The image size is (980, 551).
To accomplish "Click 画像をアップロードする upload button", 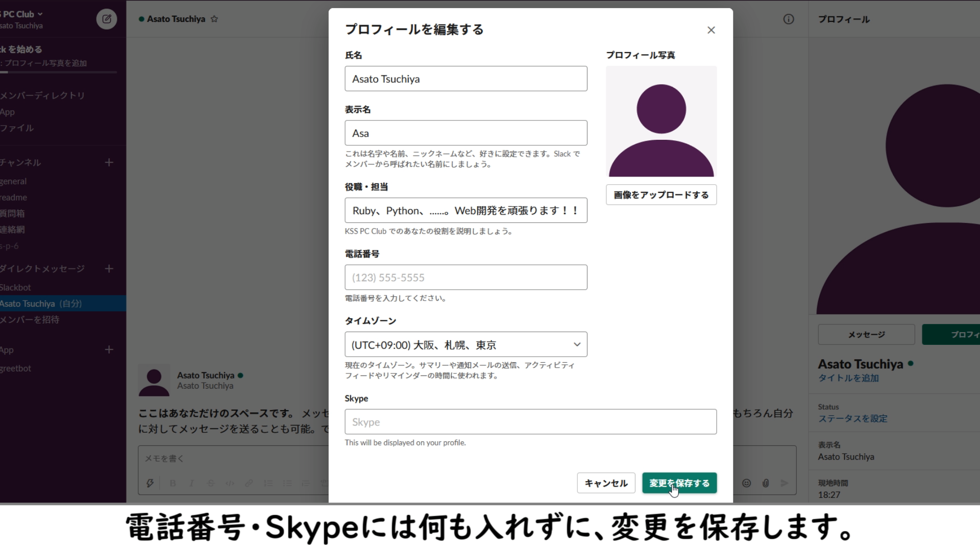I will pos(661,195).
